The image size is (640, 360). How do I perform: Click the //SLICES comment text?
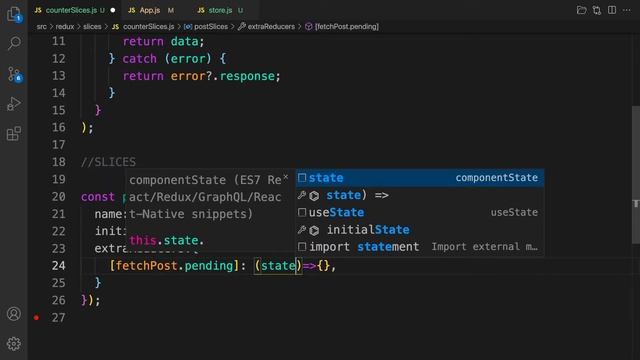(108, 162)
